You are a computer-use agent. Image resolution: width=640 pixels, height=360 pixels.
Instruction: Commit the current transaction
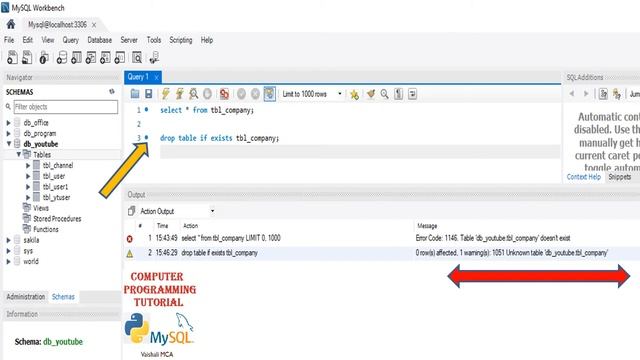tap(241, 94)
